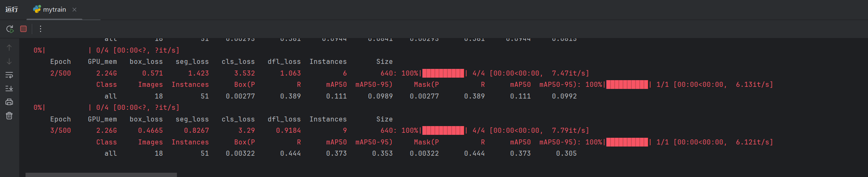
Task: Click the Python icon on mytrain tab
Action: 37,9
